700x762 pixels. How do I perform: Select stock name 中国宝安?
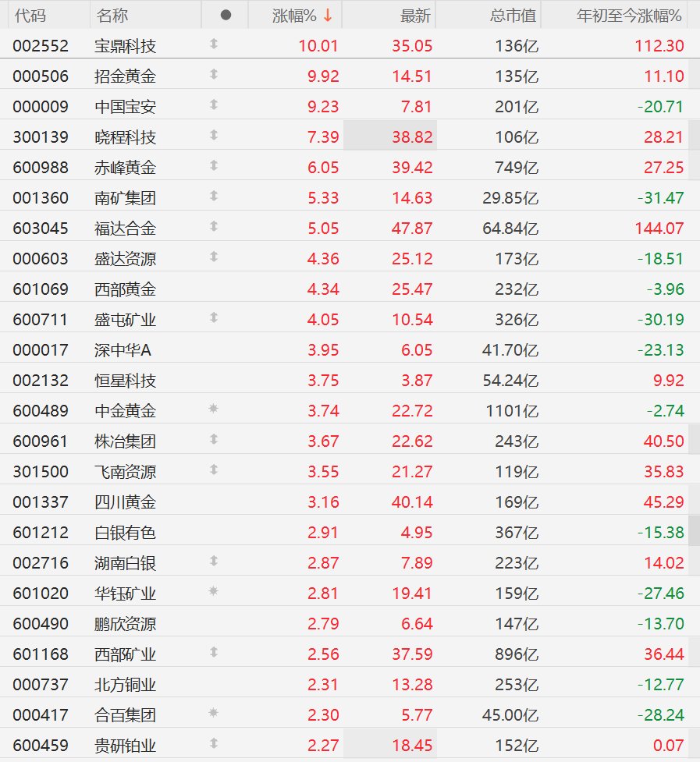[x=126, y=106]
